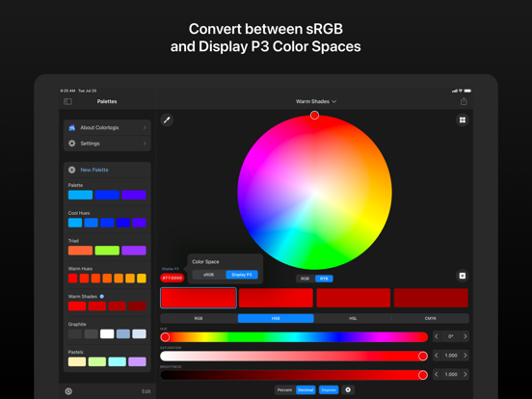
Task: Open the Triad palette
Action: 107,247
